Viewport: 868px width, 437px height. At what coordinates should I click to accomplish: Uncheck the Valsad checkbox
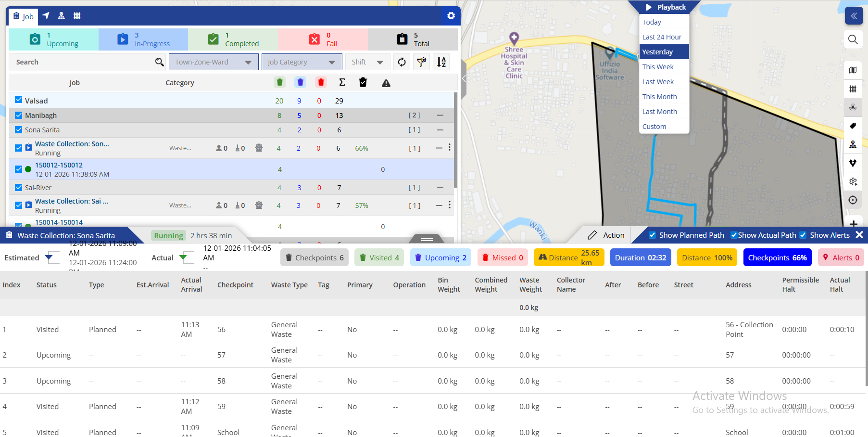[19, 100]
